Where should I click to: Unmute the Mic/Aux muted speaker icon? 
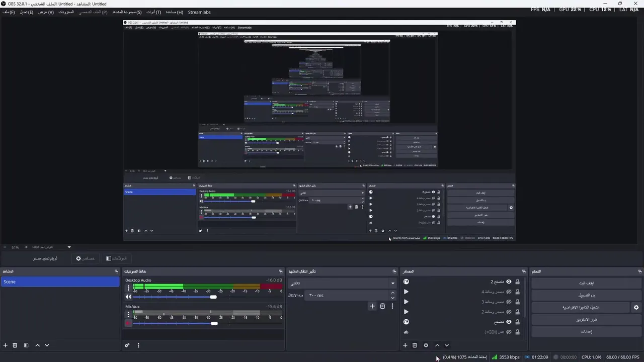128,323
